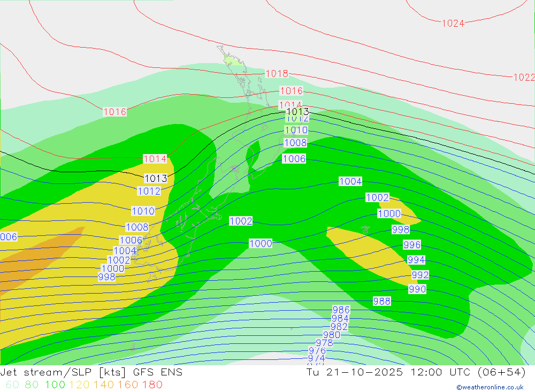
Task: Select the 986 isobar label
Action: pos(341,310)
